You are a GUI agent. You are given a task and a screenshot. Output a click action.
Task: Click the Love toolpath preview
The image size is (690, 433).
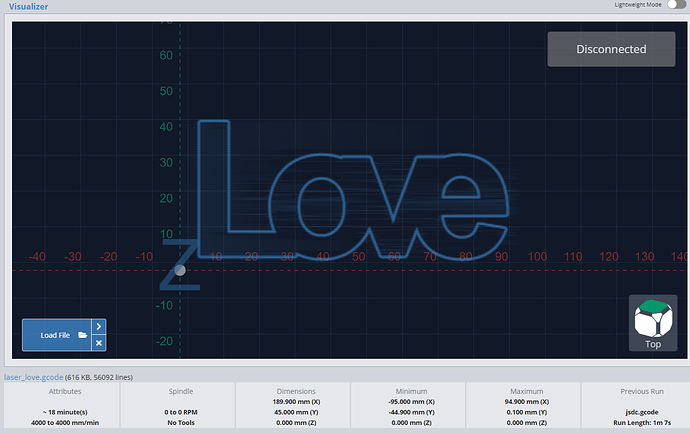pyautogui.click(x=353, y=189)
